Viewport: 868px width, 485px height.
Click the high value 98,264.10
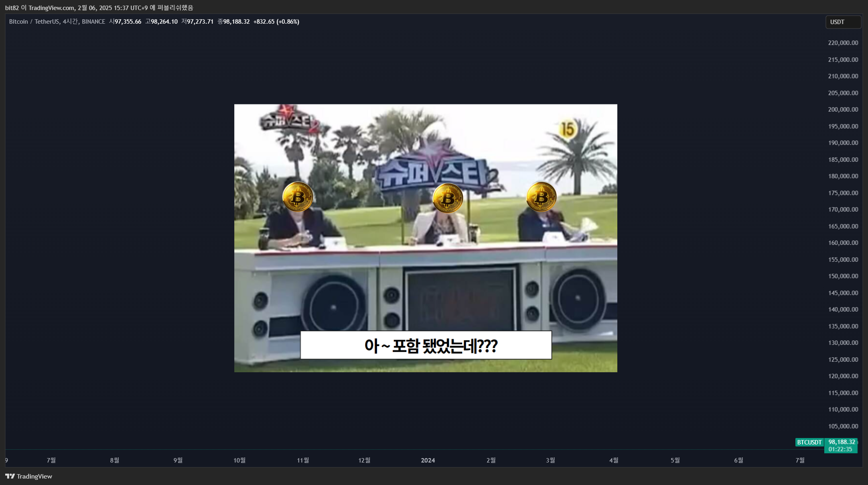164,22
